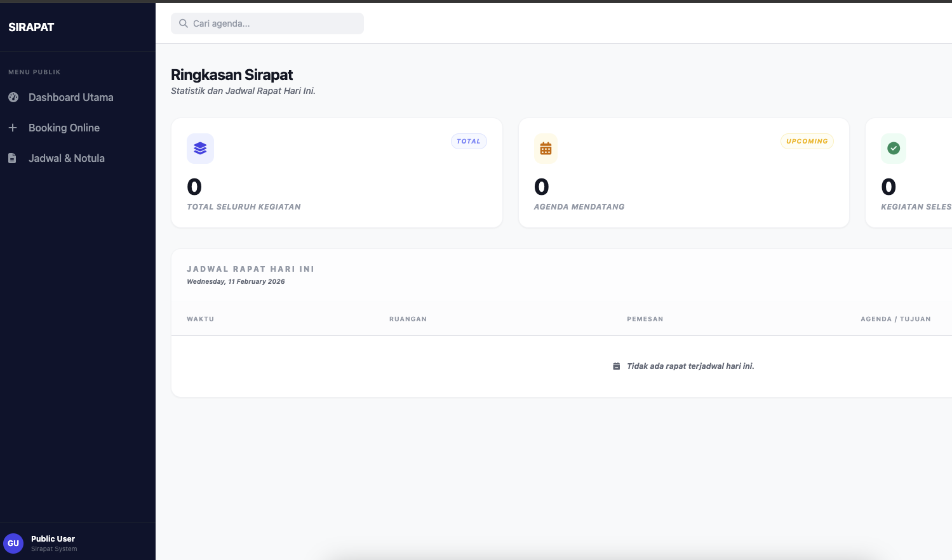
Task: Click the TOTAL badge on the first card
Action: (x=469, y=141)
